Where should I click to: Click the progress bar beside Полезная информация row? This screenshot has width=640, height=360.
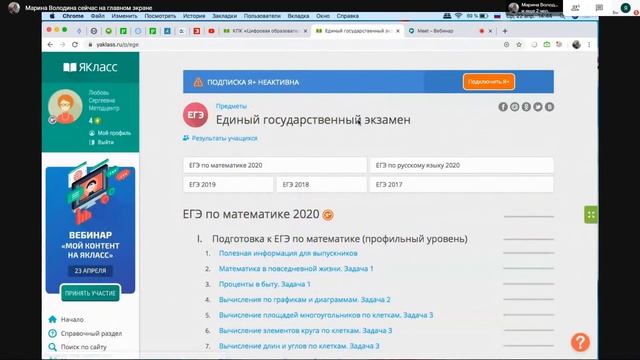[529, 253]
